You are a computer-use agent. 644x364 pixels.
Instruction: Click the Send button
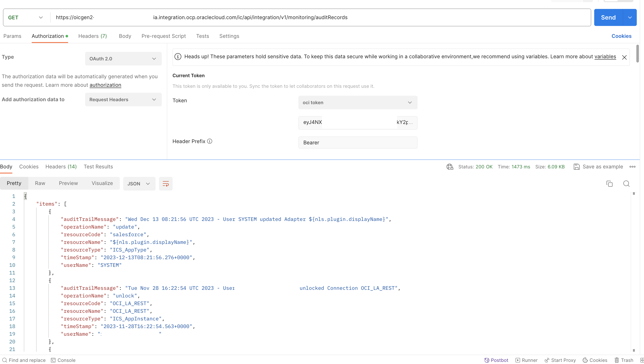click(608, 17)
